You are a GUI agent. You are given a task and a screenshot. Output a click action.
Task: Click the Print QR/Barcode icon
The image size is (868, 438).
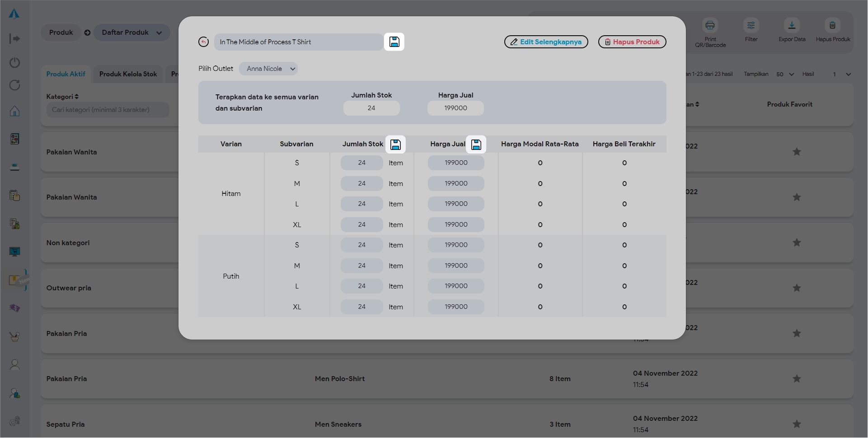coord(710,25)
